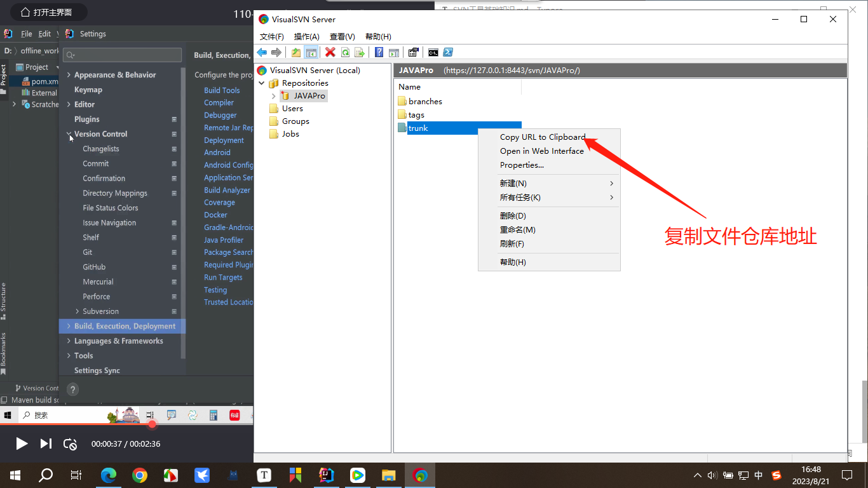
Task: Click the Build Tools link in Settings
Action: [222, 91]
